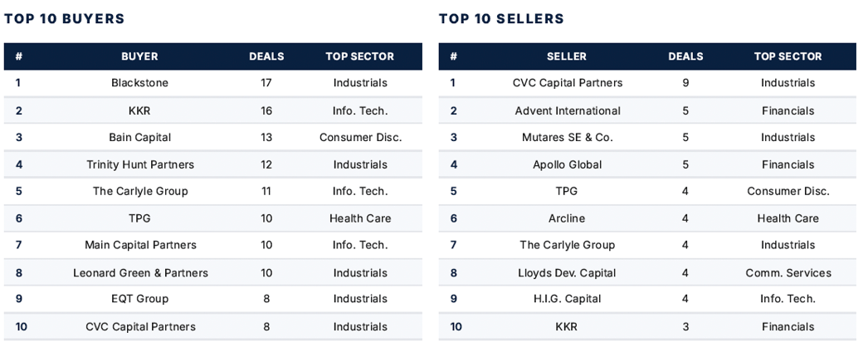This screenshot has height=357, width=868.
Task: Click the BUYER column header
Action: tap(139, 56)
